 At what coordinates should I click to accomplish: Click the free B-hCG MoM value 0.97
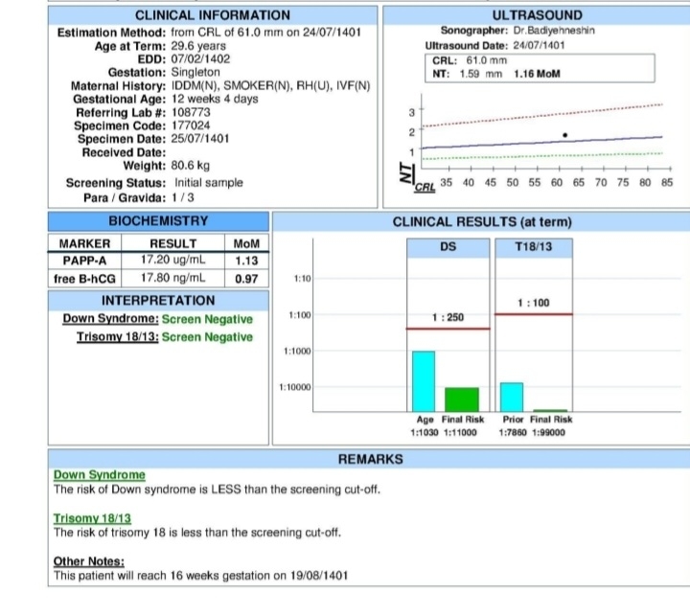pyautogui.click(x=247, y=278)
